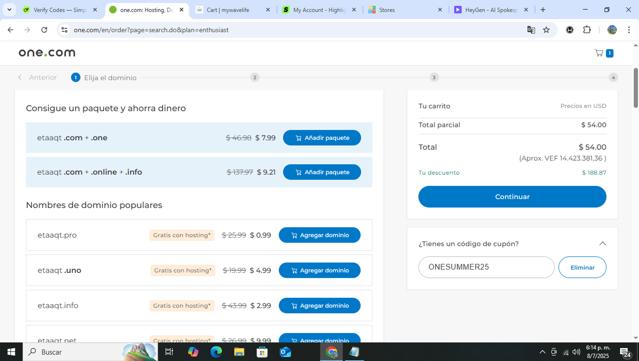
Task: Open Outlook from taskbar
Action: tap(285, 352)
